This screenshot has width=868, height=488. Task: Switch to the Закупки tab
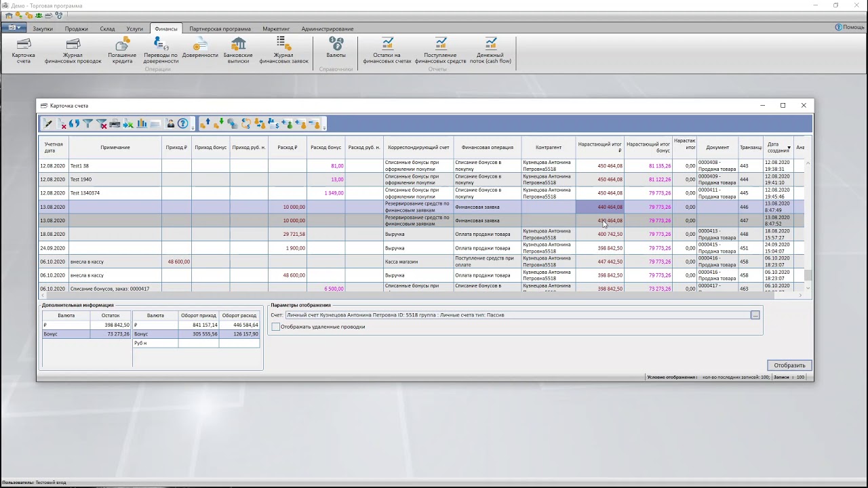coord(43,29)
